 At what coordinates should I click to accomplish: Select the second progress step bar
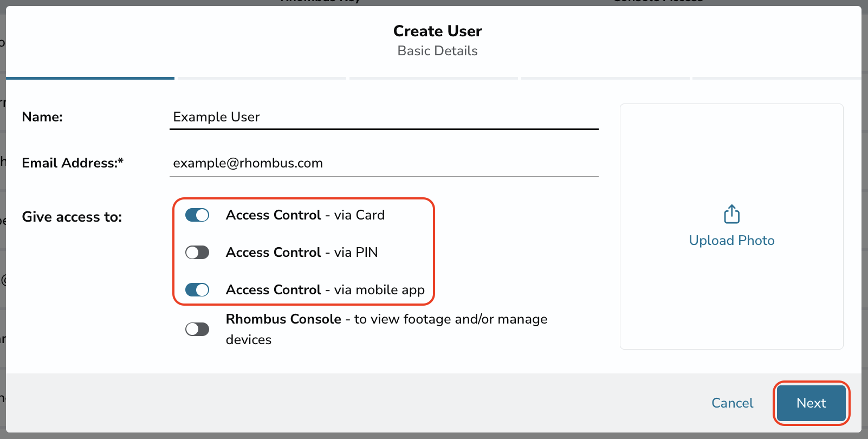coord(262,78)
